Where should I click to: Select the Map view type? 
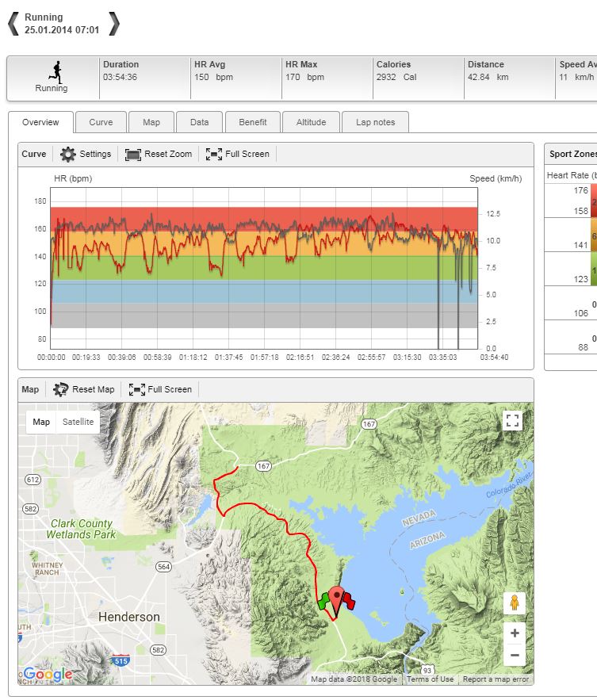[41, 422]
